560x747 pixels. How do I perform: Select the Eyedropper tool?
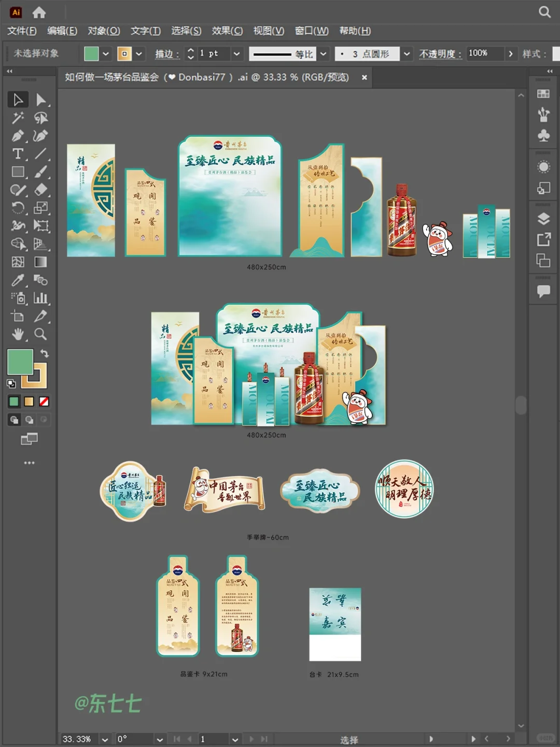point(18,280)
